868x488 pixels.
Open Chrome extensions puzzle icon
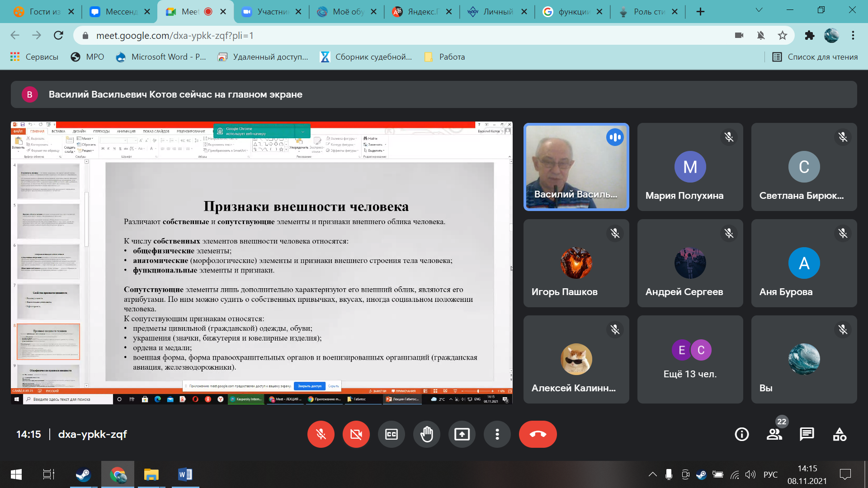tap(810, 35)
